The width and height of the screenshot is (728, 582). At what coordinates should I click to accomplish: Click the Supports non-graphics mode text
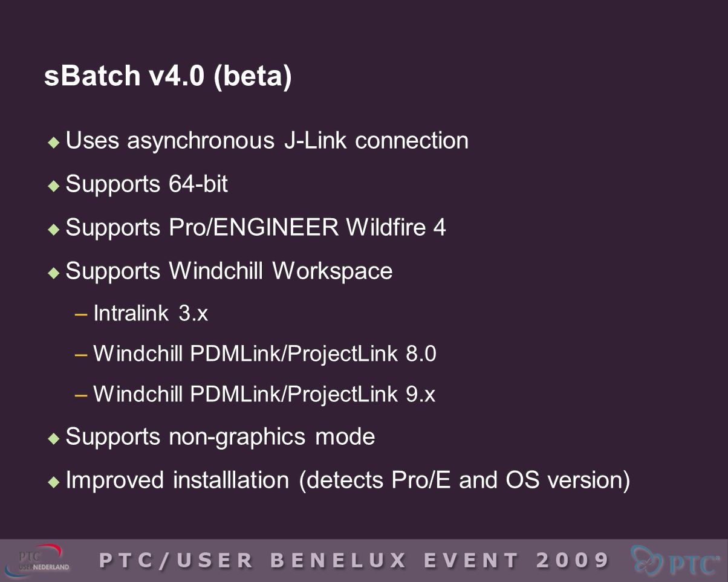[220, 437]
